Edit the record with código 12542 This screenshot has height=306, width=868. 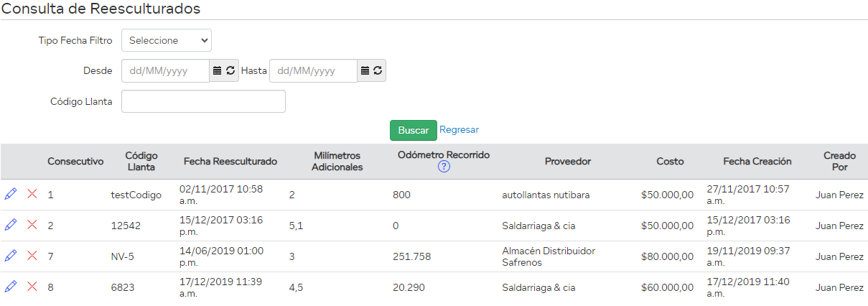[x=10, y=225]
